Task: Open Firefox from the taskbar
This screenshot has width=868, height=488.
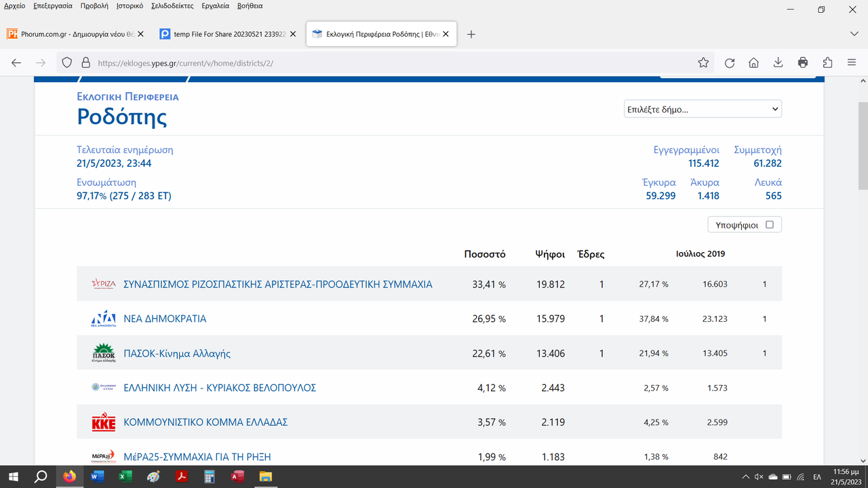Action: (69, 476)
